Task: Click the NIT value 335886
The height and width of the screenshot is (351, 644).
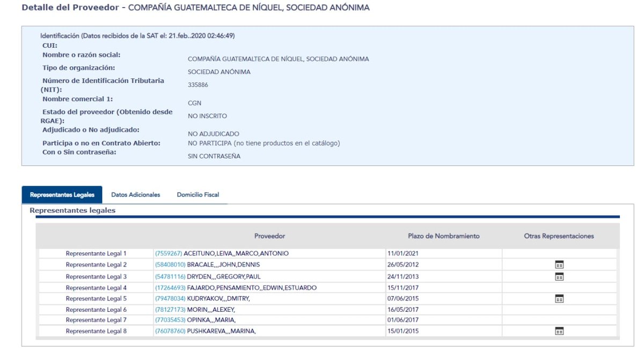Action: [x=198, y=85]
